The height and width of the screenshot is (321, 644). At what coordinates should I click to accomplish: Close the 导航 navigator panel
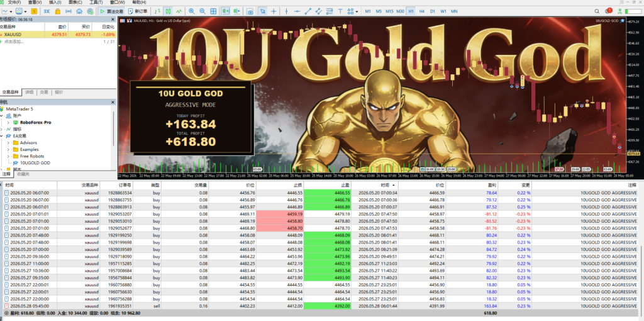(113, 102)
